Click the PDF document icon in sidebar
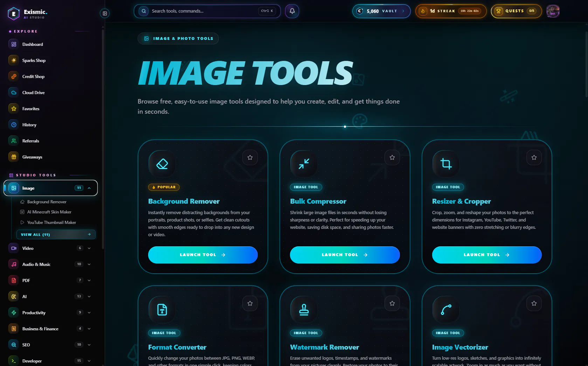The image size is (588, 366). pyautogui.click(x=14, y=281)
